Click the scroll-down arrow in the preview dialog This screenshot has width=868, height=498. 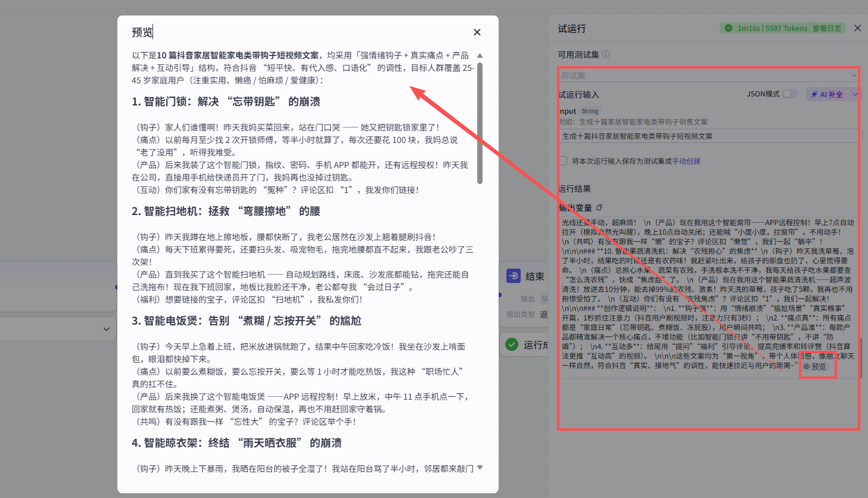pyautogui.click(x=480, y=468)
